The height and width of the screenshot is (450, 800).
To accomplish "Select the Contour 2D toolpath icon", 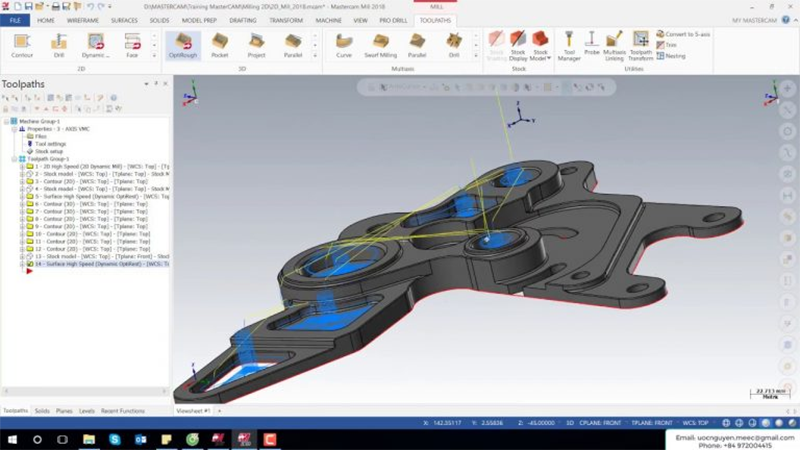I will [x=22, y=44].
